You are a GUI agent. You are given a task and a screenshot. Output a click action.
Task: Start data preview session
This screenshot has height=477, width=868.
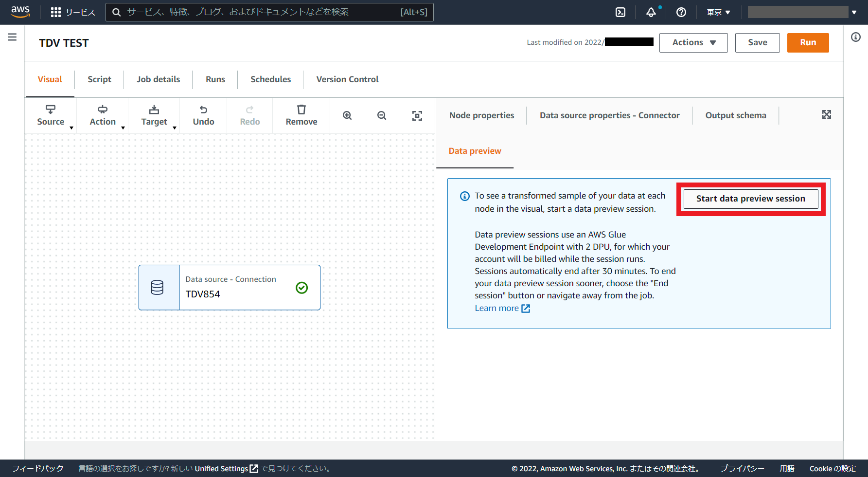coord(751,199)
